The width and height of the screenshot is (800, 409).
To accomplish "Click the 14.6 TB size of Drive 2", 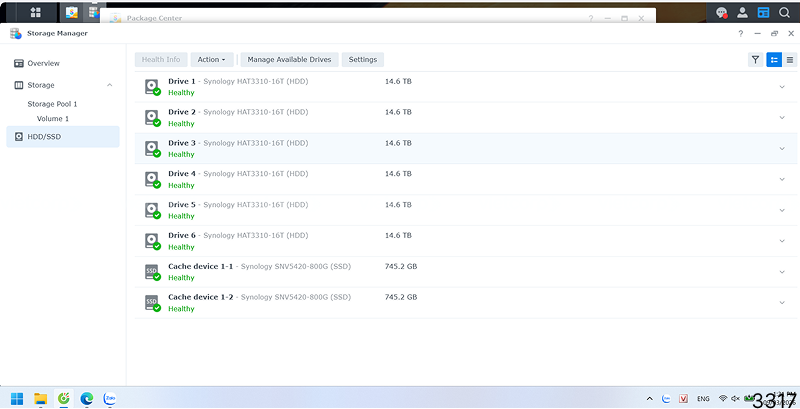I will pos(398,112).
